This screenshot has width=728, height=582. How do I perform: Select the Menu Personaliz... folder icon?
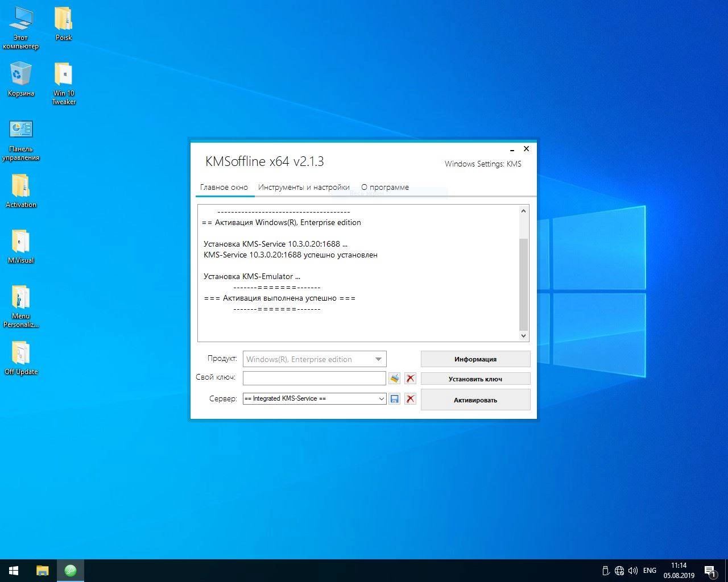(21, 307)
